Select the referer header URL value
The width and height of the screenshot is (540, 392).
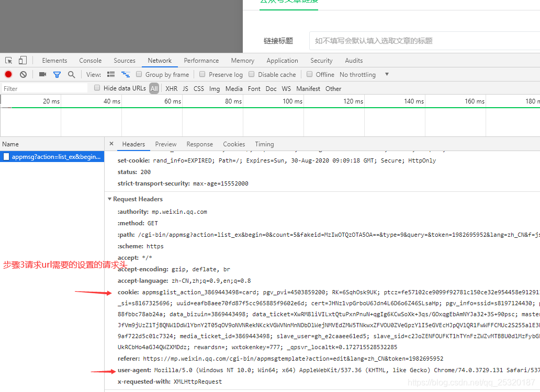point(293,359)
